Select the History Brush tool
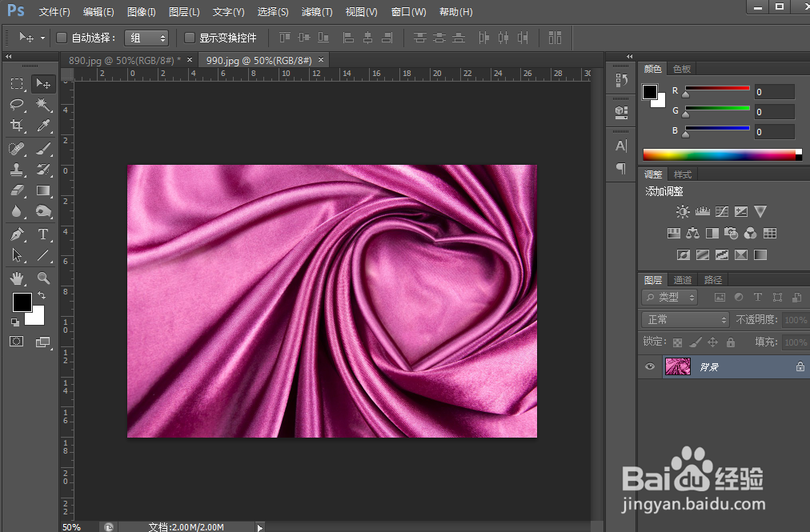The width and height of the screenshot is (810, 532). pos(43,170)
